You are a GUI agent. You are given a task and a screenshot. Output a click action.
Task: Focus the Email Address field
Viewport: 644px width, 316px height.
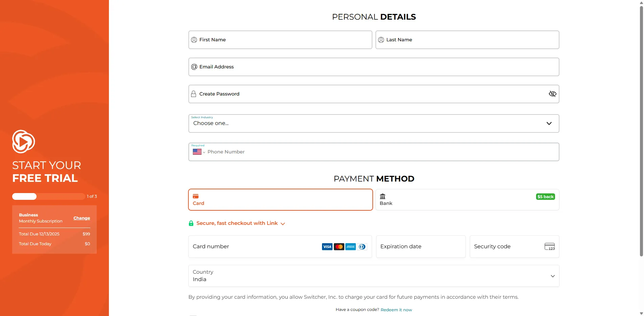point(373,67)
